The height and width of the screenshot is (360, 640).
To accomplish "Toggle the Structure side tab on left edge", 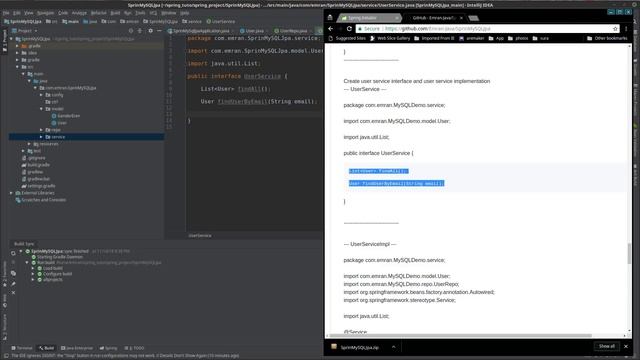I will pos(4,327).
